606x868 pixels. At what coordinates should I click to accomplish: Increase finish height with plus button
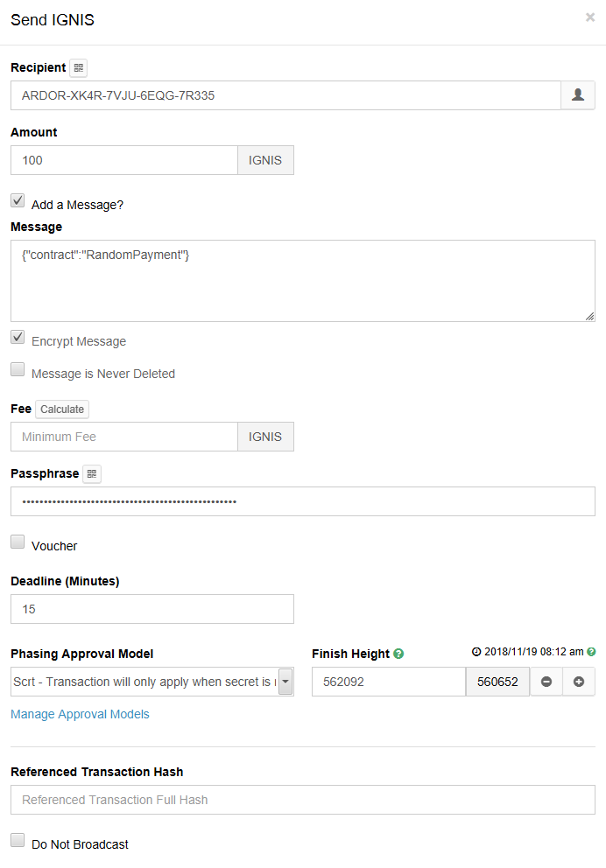pos(578,682)
